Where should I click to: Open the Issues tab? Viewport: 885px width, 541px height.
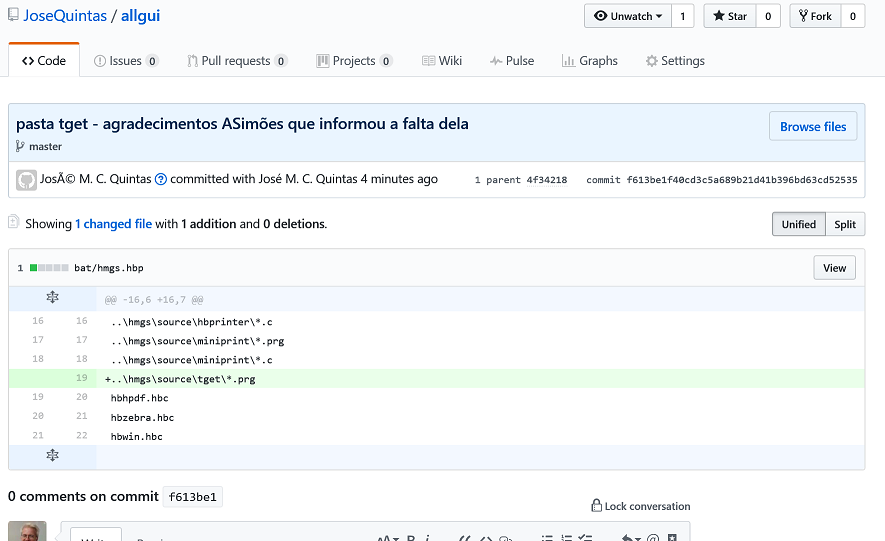point(125,61)
